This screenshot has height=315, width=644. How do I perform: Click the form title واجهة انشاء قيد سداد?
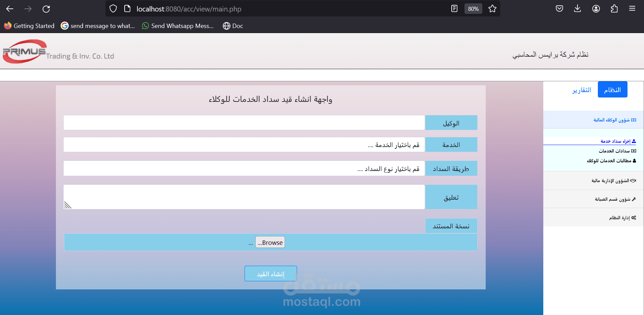pyautogui.click(x=270, y=99)
